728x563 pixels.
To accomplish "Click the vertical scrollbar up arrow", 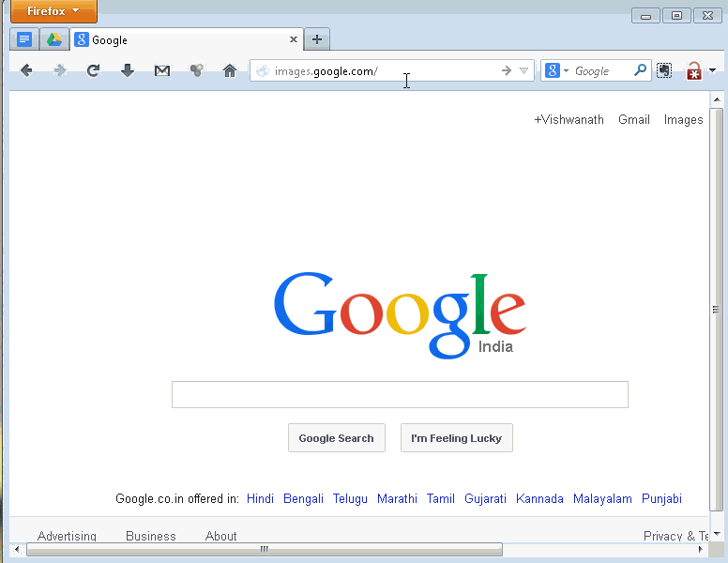I will tap(717, 99).
